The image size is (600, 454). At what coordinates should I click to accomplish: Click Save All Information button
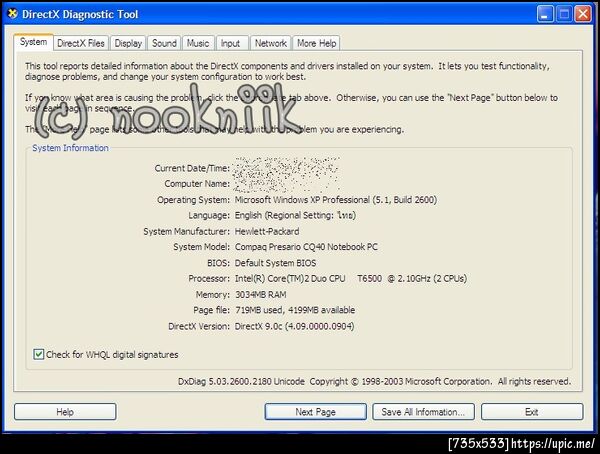(x=423, y=412)
